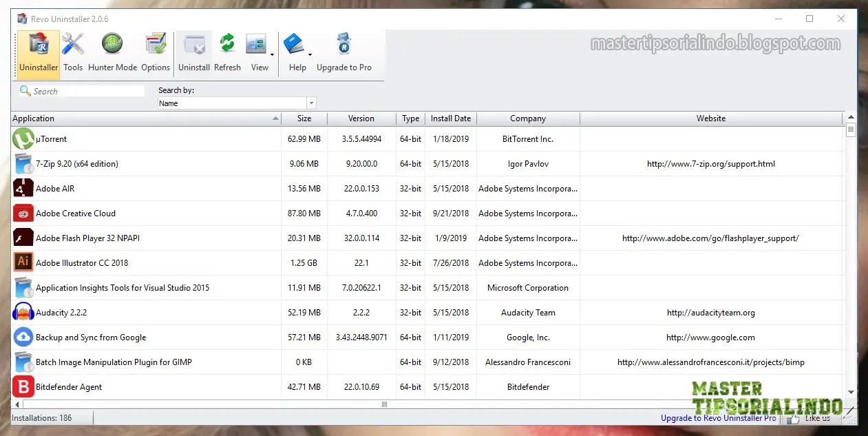Open the View dropdown arrow
Screen dimensions: 868x436
click(x=272, y=54)
